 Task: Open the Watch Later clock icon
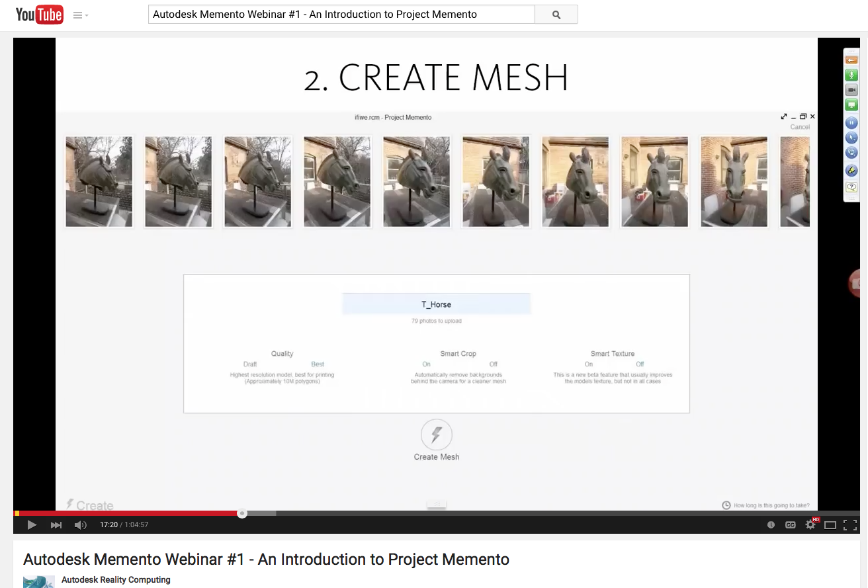click(771, 525)
